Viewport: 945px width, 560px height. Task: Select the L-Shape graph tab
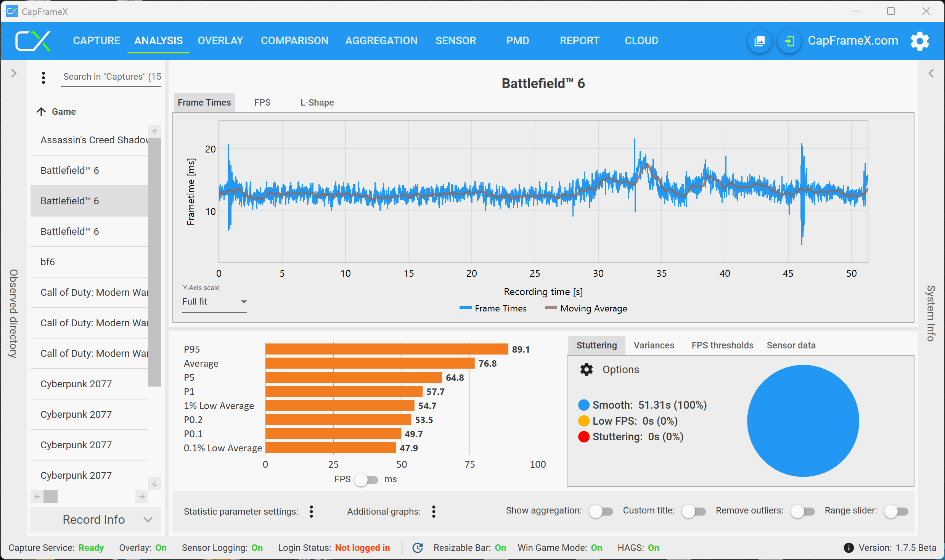point(317,103)
